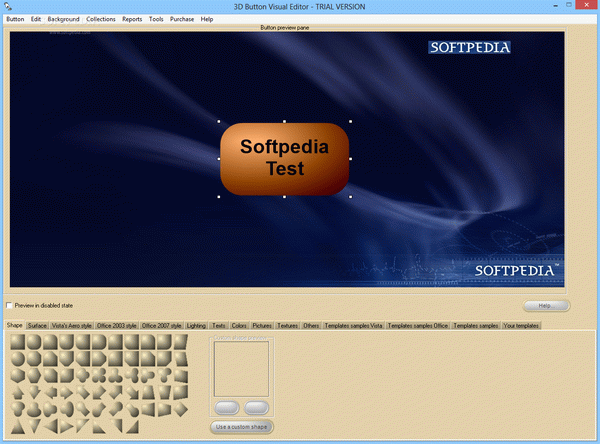Switch to the Shape tab
Image resolution: width=600 pixels, height=444 pixels.
click(x=15, y=325)
